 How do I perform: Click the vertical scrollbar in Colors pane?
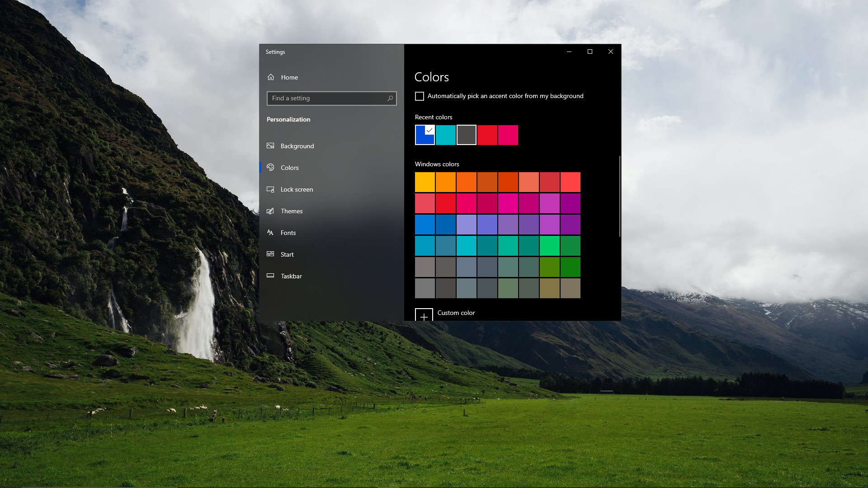(x=619, y=196)
